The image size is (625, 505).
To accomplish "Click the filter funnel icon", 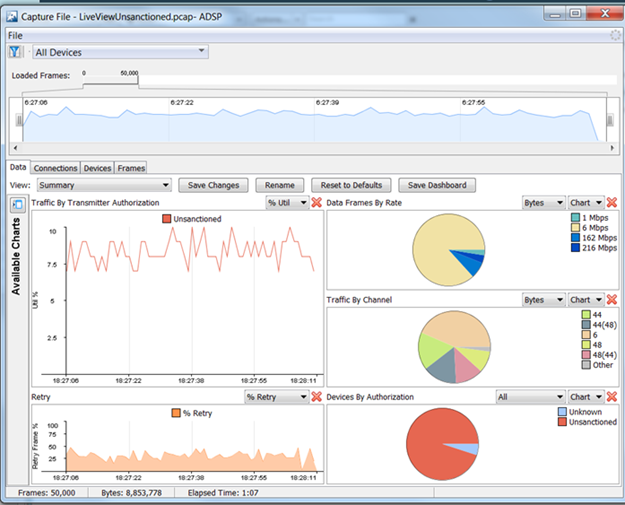I will point(15,52).
